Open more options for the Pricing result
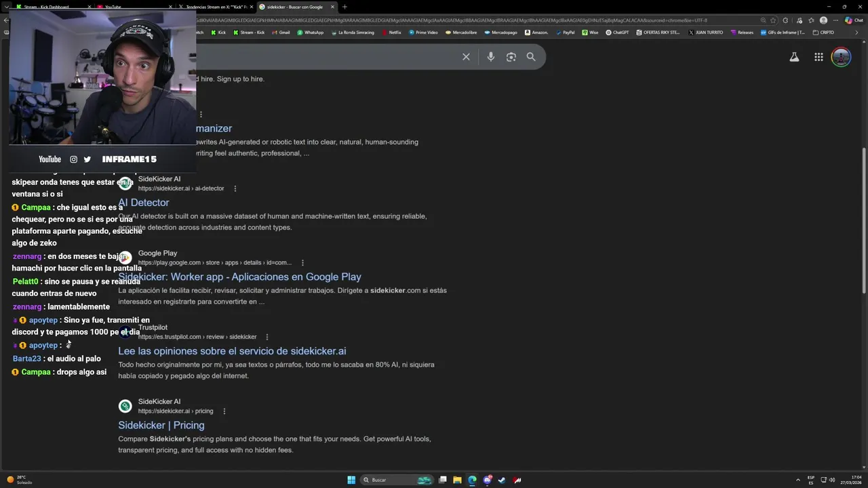Screen dimensions: 868x488 [x=224, y=411]
